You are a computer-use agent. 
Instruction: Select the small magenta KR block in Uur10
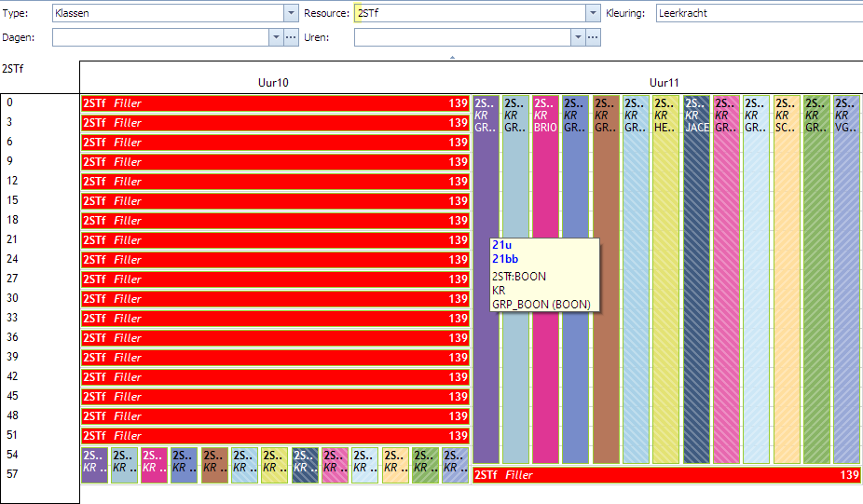point(155,466)
